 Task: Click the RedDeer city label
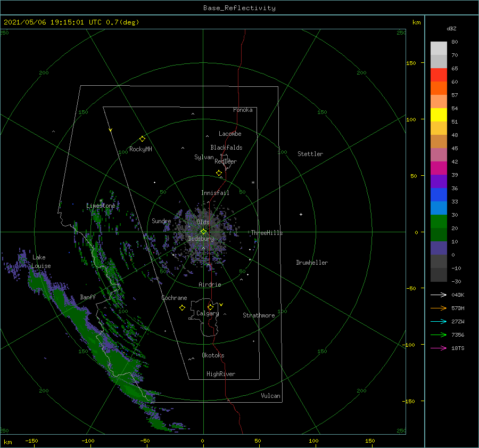click(226, 161)
